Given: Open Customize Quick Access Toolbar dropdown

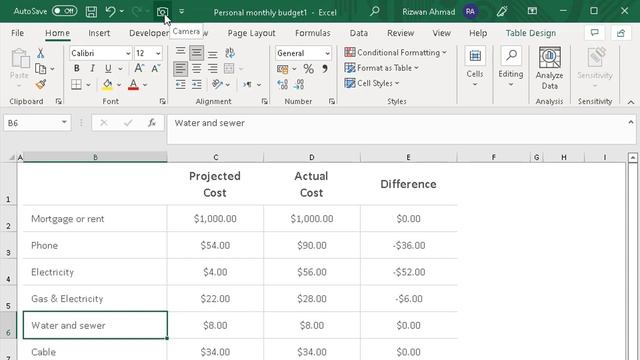Looking at the screenshot, I should coord(182,11).
